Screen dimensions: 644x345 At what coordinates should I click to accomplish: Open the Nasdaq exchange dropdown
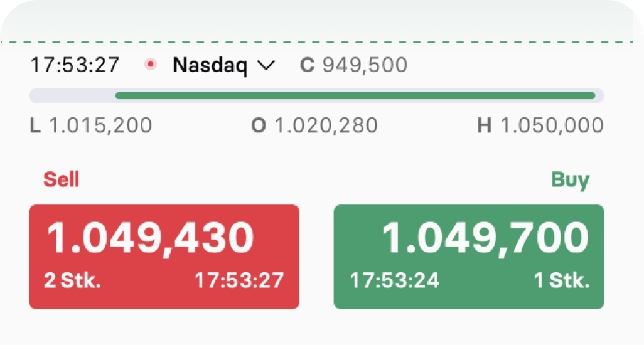click(215, 65)
